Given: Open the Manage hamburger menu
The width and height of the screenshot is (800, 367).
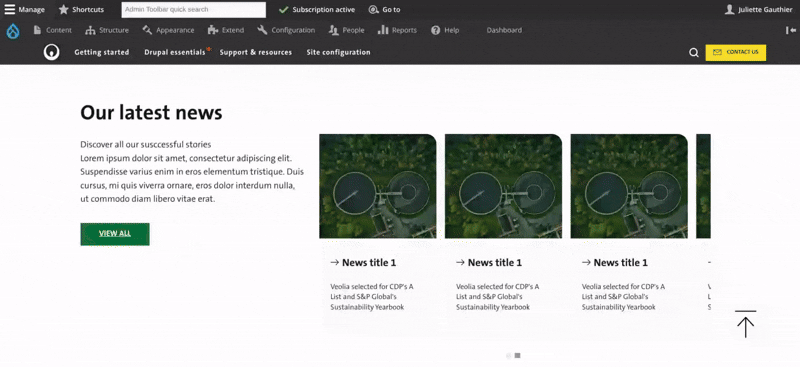Looking at the screenshot, I should (24, 10).
